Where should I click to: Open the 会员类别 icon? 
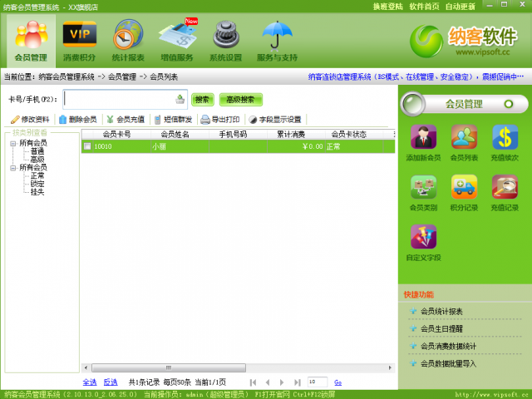click(x=423, y=193)
